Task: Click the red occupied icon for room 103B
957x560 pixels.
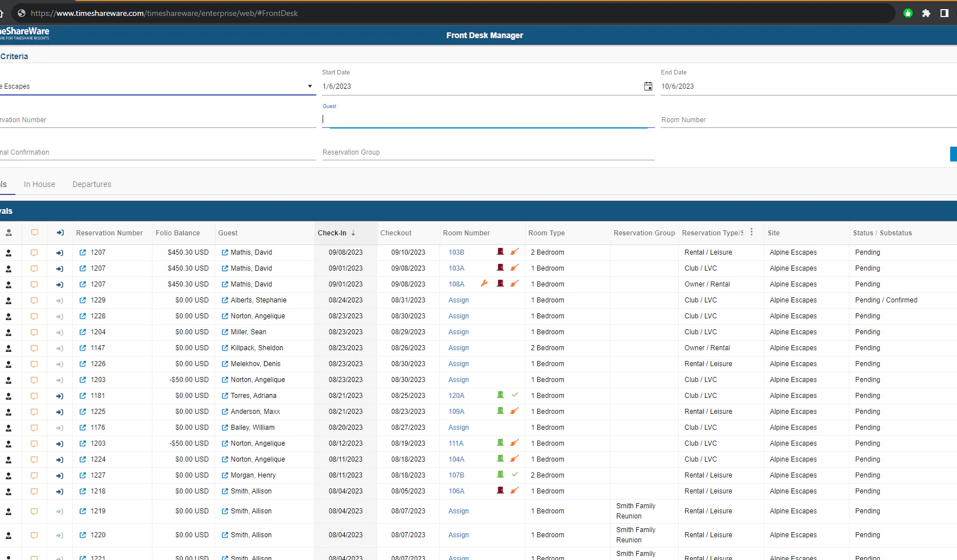Action: [500, 252]
